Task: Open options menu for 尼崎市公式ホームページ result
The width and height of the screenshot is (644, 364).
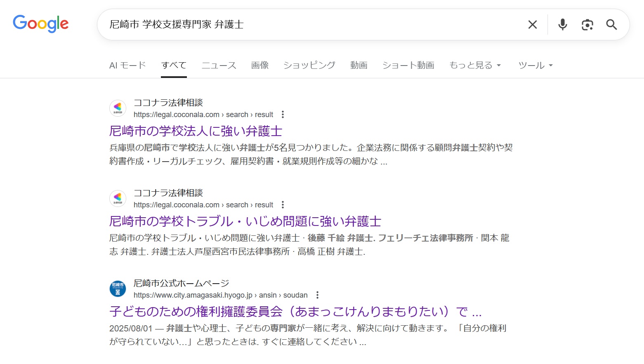Action: pyautogui.click(x=317, y=295)
